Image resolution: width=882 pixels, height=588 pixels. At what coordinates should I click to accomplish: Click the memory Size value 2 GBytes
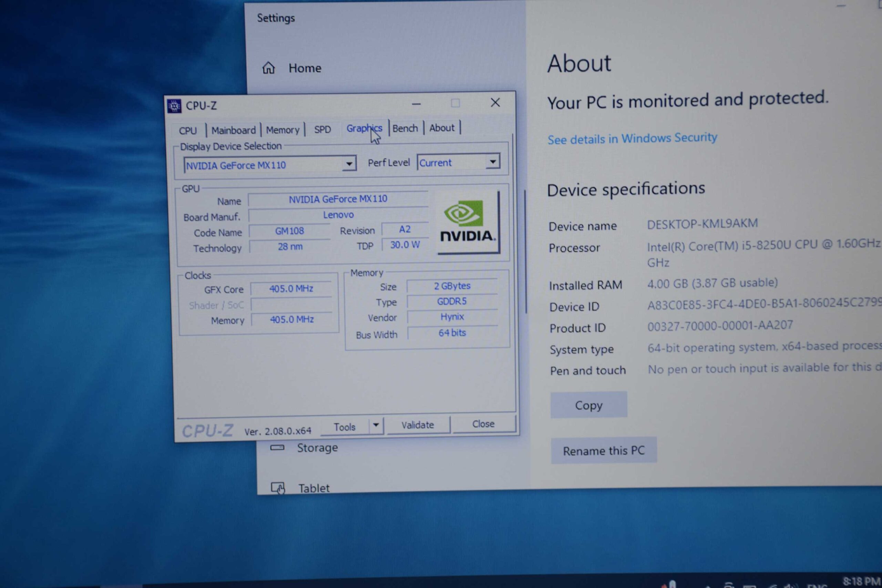pos(452,286)
